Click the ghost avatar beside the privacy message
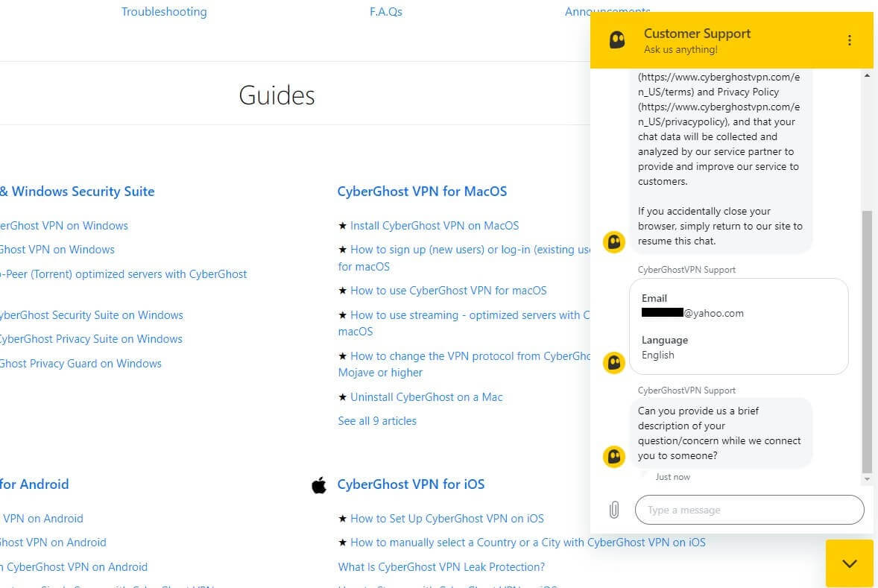878x588 pixels. (x=613, y=242)
